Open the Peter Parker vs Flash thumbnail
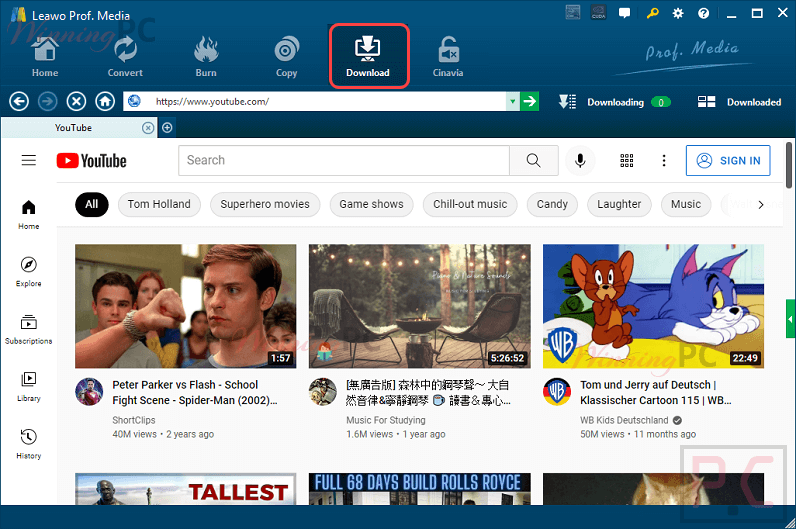This screenshot has height=529, width=796. (186, 306)
